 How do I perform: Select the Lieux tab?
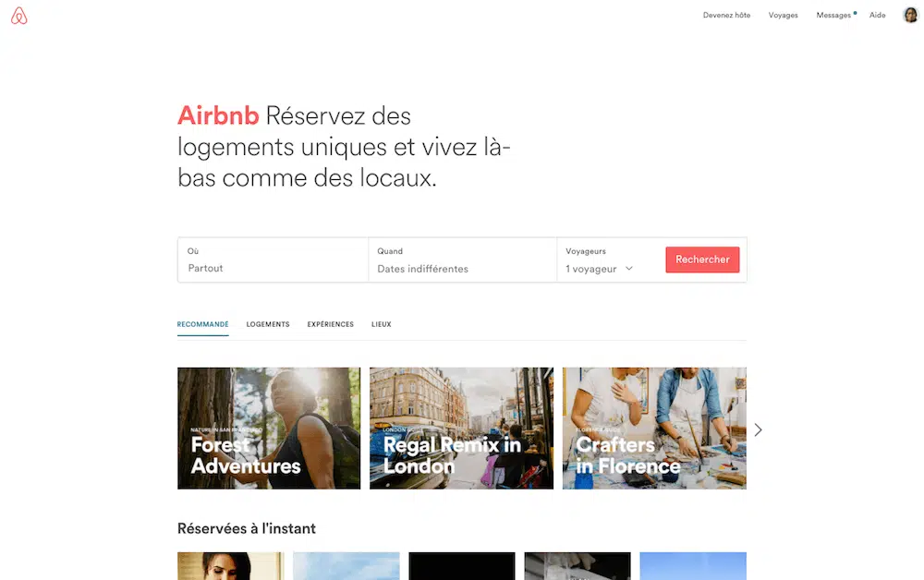click(382, 324)
